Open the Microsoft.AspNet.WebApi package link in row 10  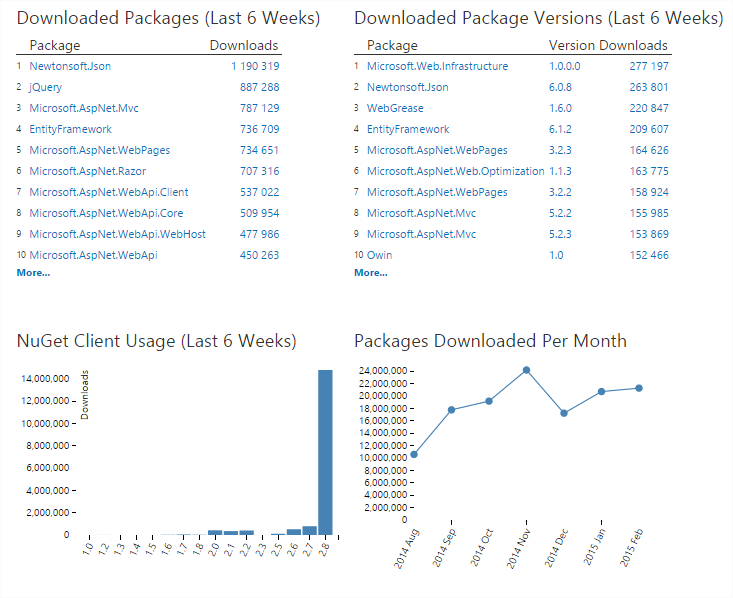pyautogui.click(x=93, y=255)
